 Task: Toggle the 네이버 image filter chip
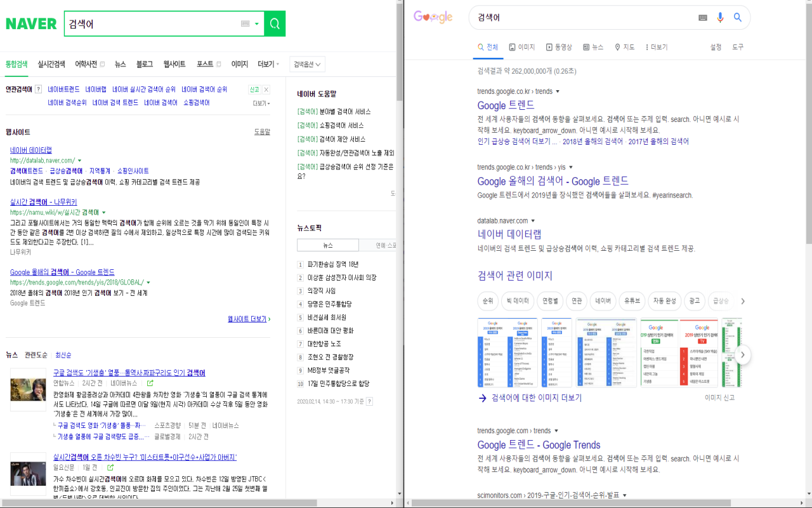[603, 301]
